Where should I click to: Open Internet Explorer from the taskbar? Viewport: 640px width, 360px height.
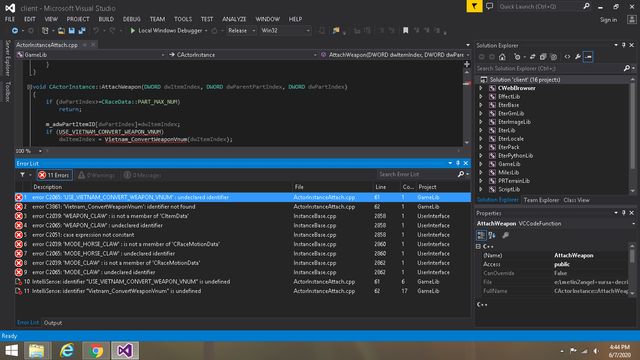(x=67, y=351)
